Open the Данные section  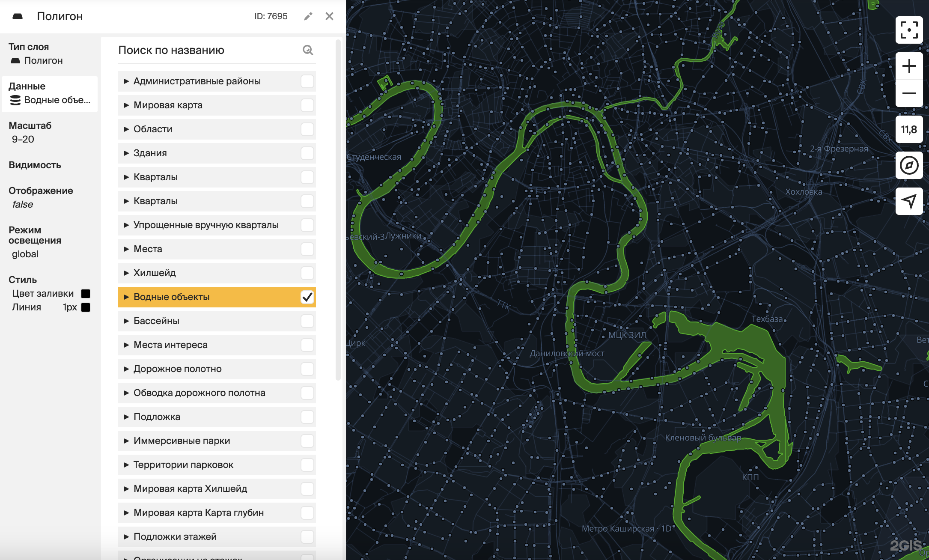50,94
